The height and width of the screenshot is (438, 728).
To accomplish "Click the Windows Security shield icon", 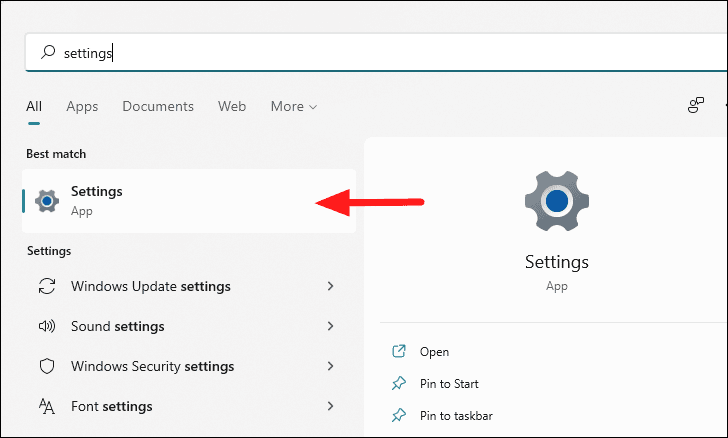I will click(x=47, y=366).
